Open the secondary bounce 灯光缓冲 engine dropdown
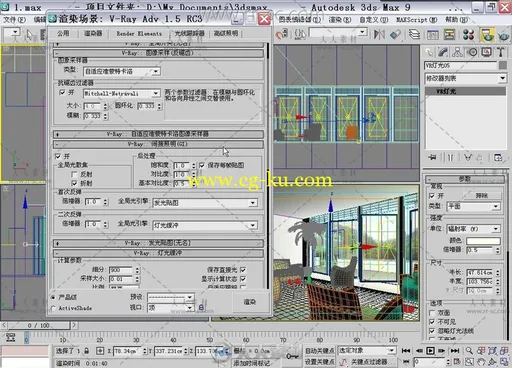The image size is (512, 368). (x=205, y=225)
